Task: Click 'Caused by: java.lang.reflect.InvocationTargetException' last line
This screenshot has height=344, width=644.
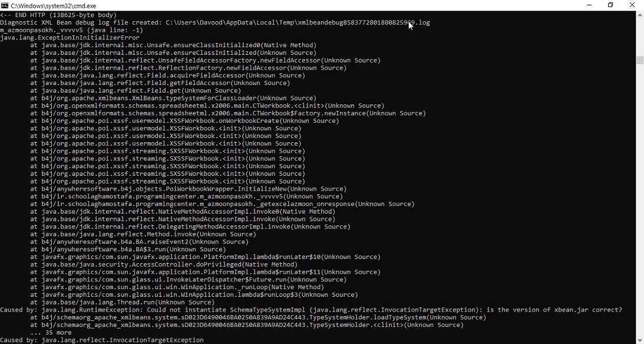Action: pyautogui.click(x=102, y=340)
